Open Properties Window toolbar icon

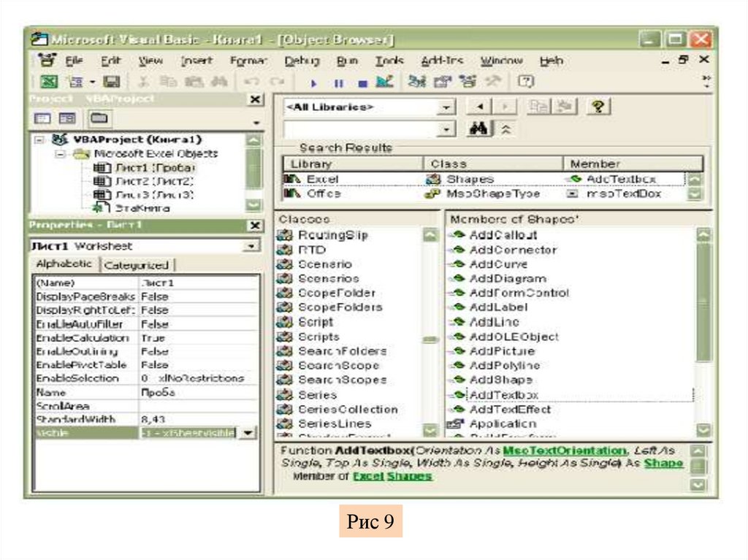pos(442,82)
